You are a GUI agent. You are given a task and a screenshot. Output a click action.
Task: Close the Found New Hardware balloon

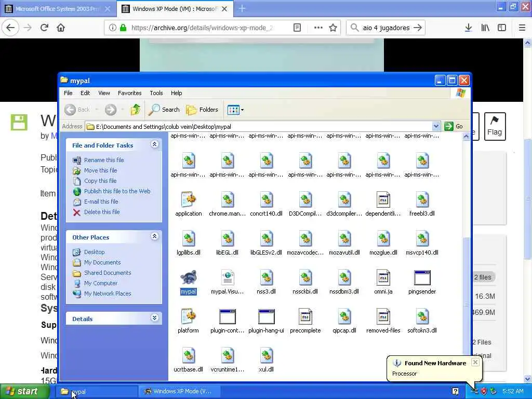pos(475,362)
